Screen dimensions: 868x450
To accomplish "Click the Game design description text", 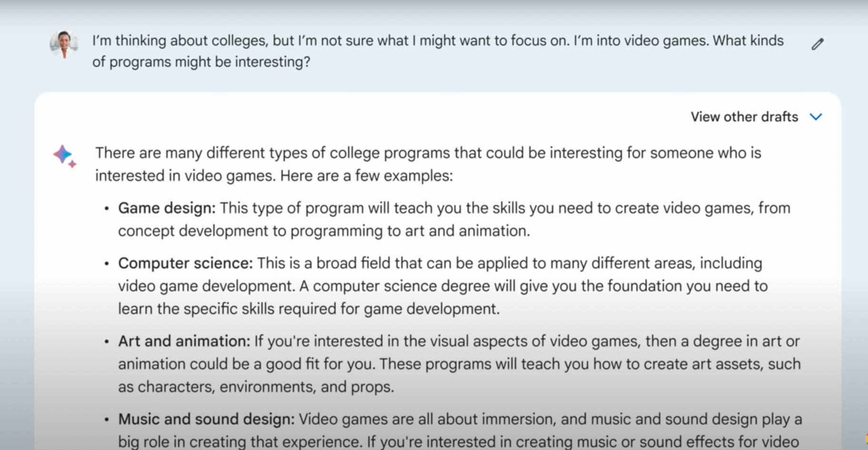I will tap(454, 219).
